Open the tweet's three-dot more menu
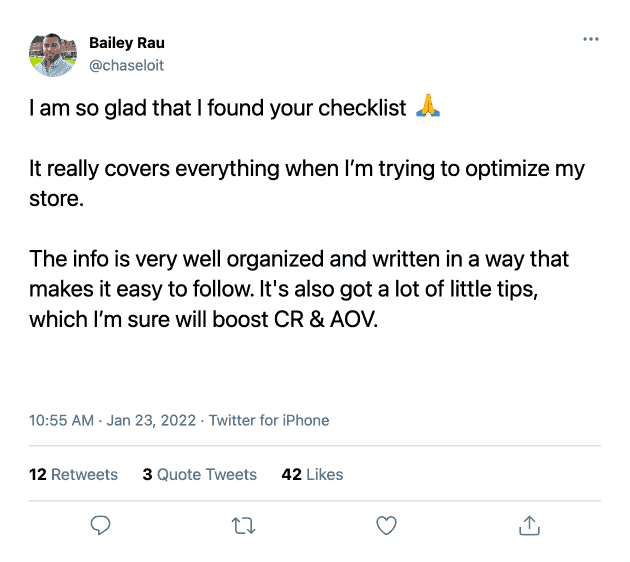 [590, 39]
